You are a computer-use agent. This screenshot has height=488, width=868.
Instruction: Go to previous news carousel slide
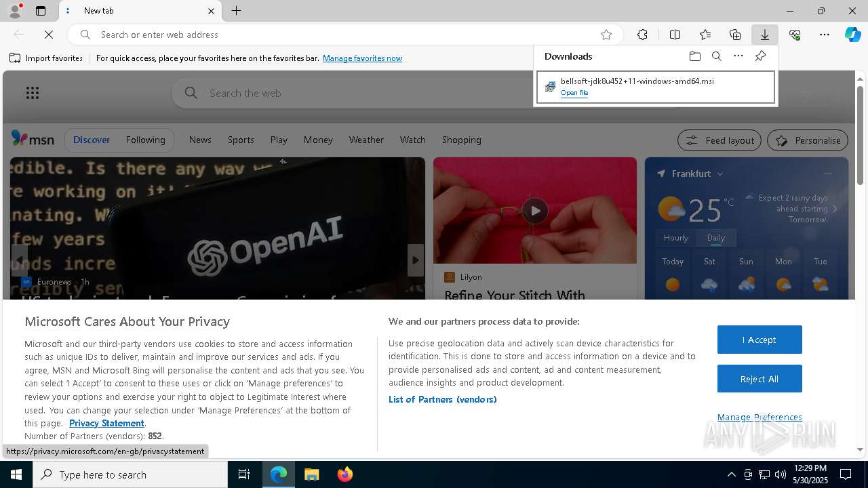click(20, 260)
